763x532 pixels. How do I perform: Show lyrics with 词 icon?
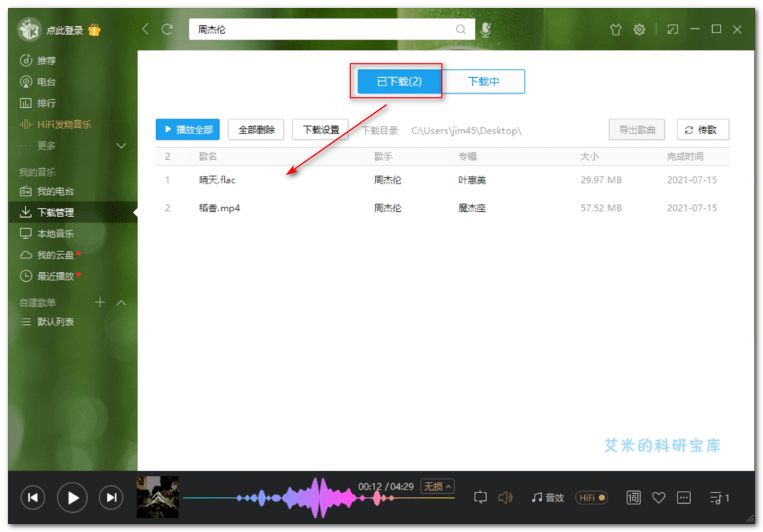coord(633,497)
